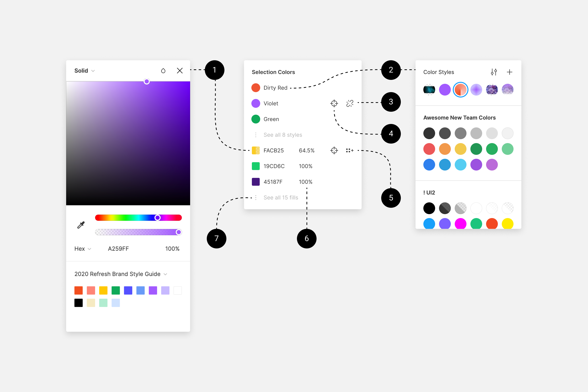
Task: Expand the Solid fill type dropdown
Action: tap(85, 71)
